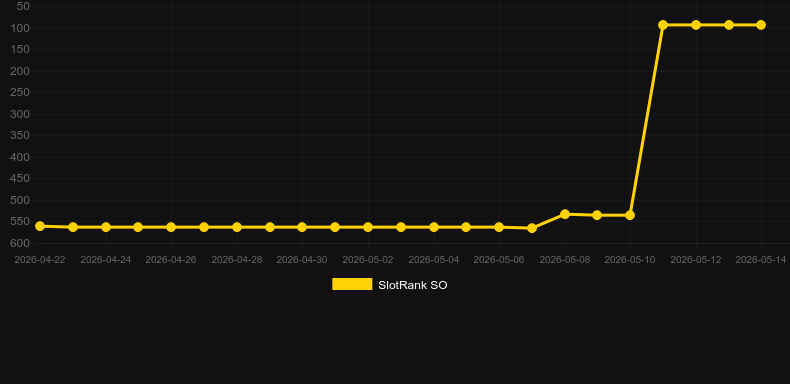Select the data point for 2026-04-28

click(x=237, y=227)
